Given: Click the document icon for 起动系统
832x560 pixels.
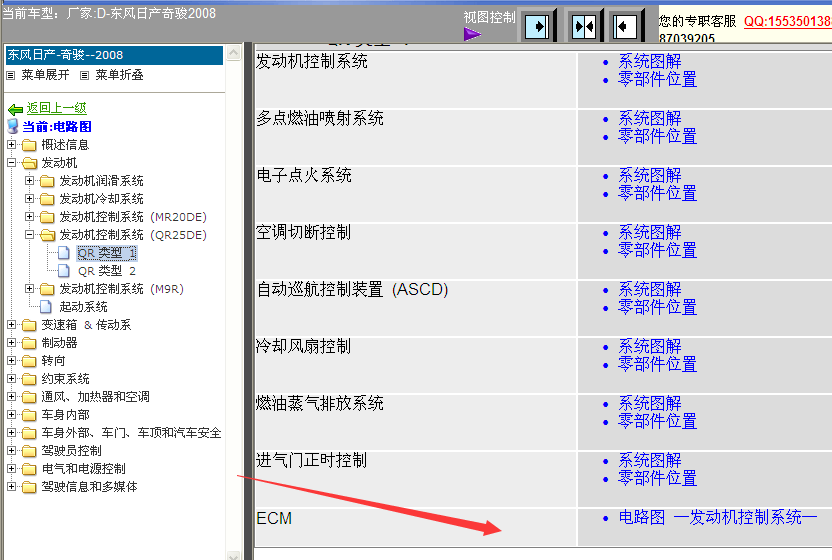Looking at the screenshot, I should click(x=46, y=307).
